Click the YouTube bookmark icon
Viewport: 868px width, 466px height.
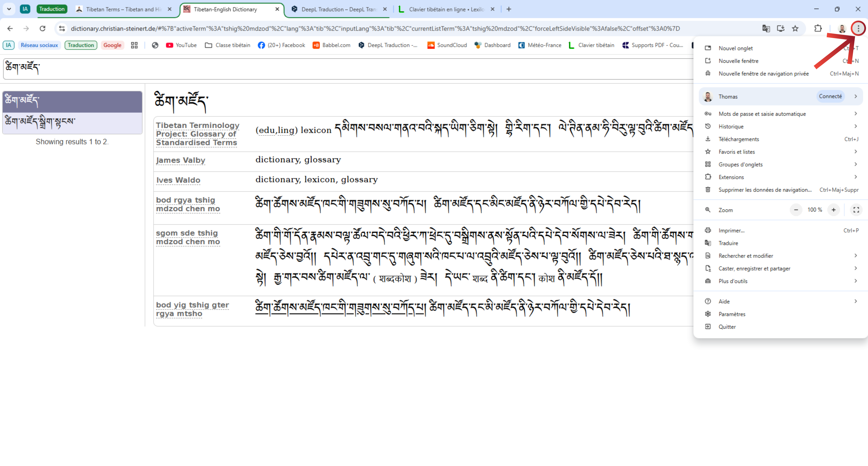pos(169,45)
